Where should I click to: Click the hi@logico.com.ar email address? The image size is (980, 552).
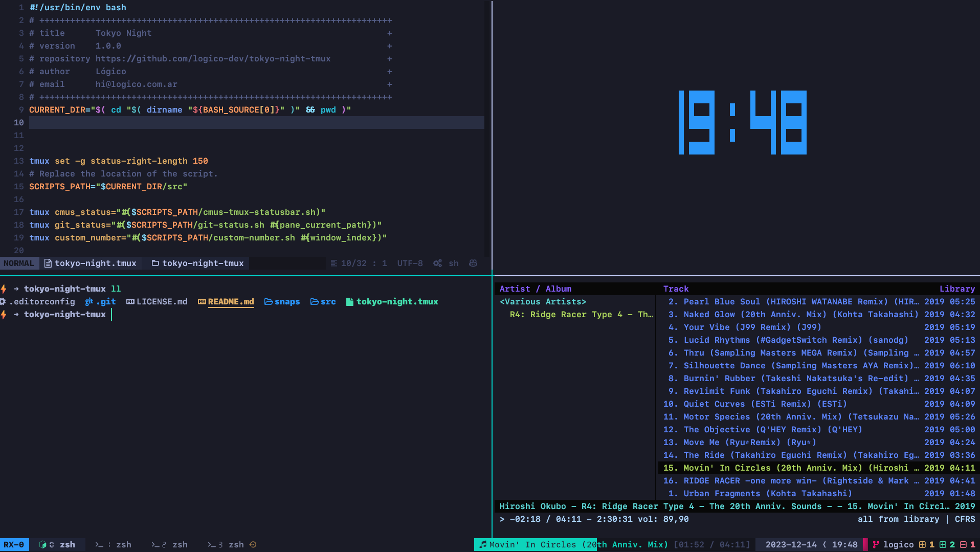click(x=137, y=84)
